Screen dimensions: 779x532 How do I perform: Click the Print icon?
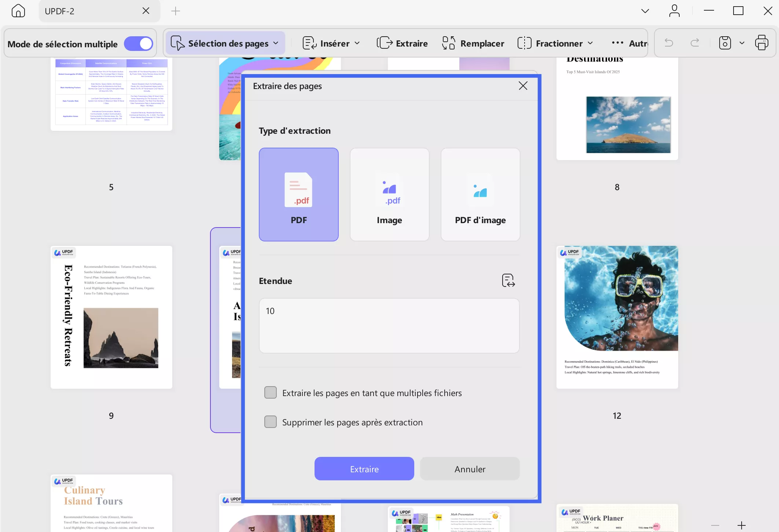761,43
